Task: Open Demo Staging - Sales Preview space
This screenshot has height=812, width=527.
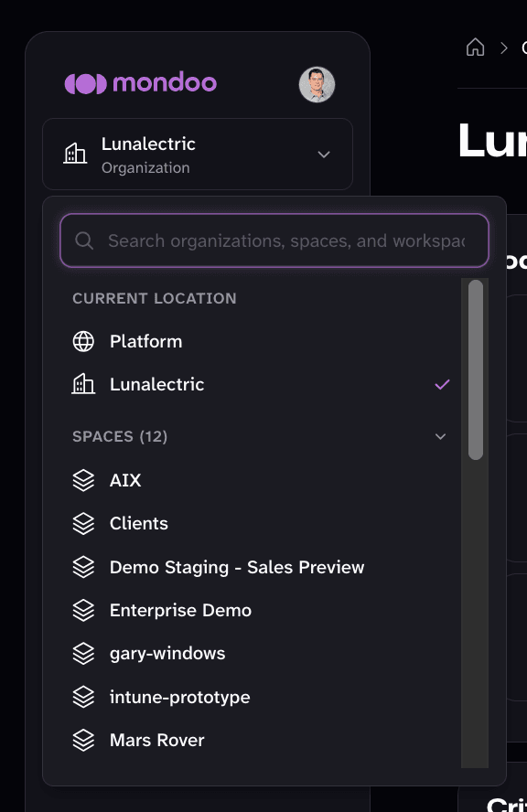Action: click(x=261, y=567)
